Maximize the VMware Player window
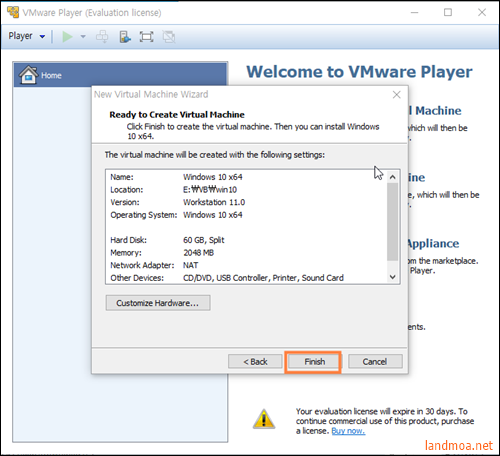The height and width of the screenshot is (456, 500). 448,13
